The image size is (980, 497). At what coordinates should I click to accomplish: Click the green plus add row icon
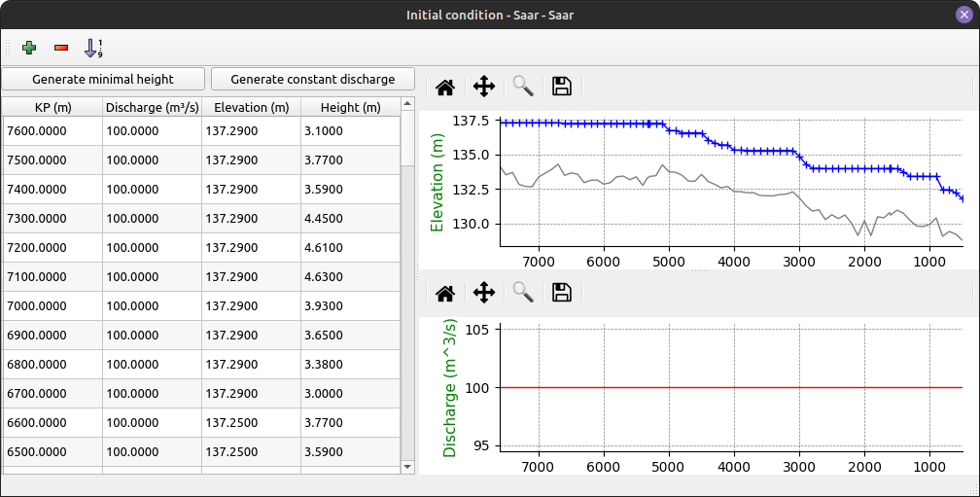click(x=29, y=47)
